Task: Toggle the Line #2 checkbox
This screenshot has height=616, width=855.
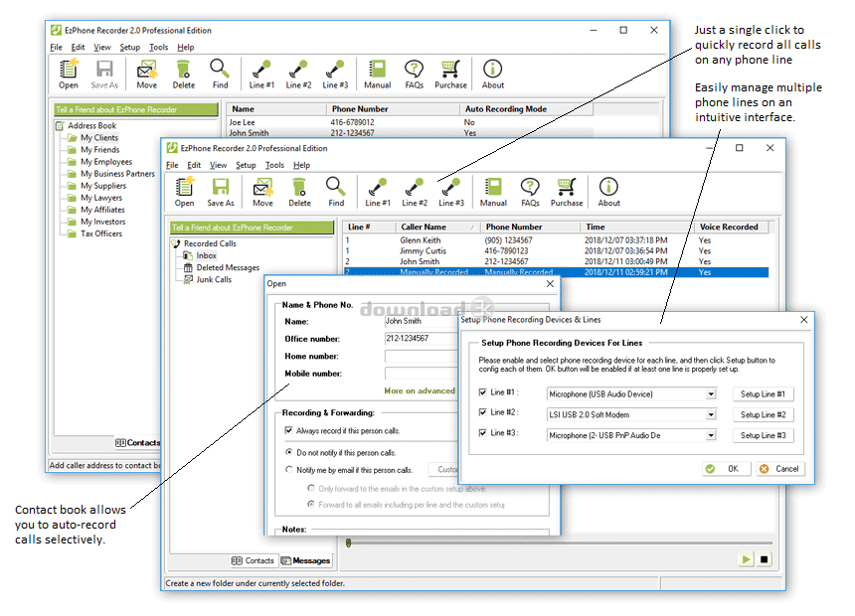Action: coord(482,412)
